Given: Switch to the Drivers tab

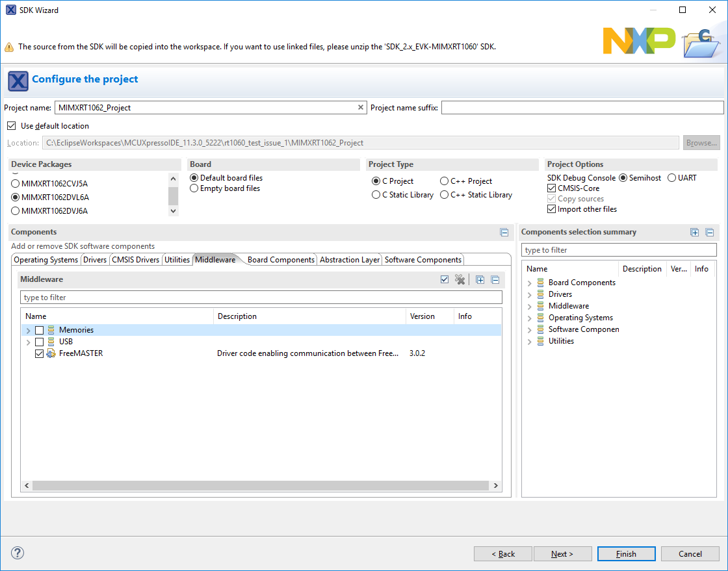Looking at the screenshot, I should pos(95,259).
